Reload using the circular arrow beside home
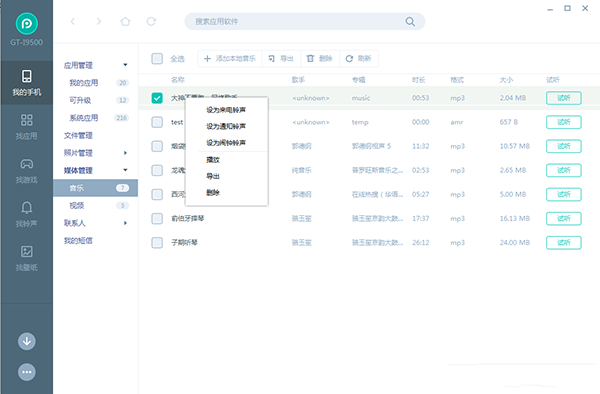600x394 pixels. point(152,21)
